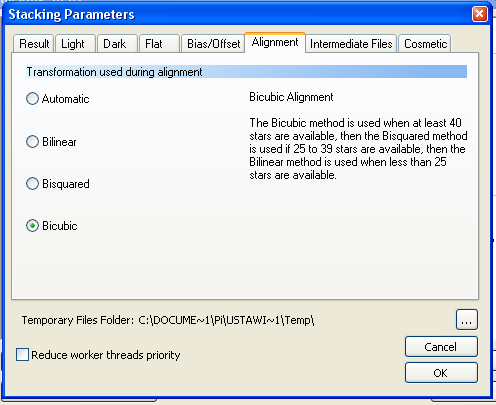Browse for temporary files folder with ellipsis button
Viewport: 496px width, 405px height.
(467, 320)
